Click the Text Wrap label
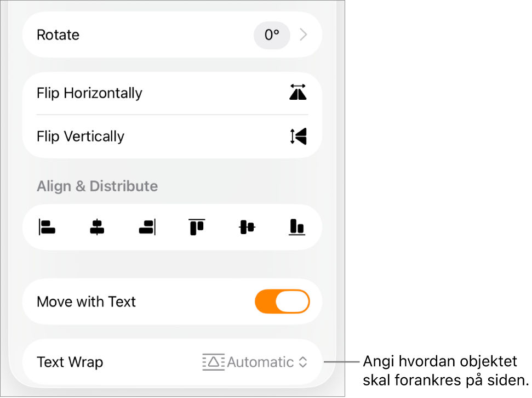532x398 pixels. pyautogui.click(x=70, y=362)
